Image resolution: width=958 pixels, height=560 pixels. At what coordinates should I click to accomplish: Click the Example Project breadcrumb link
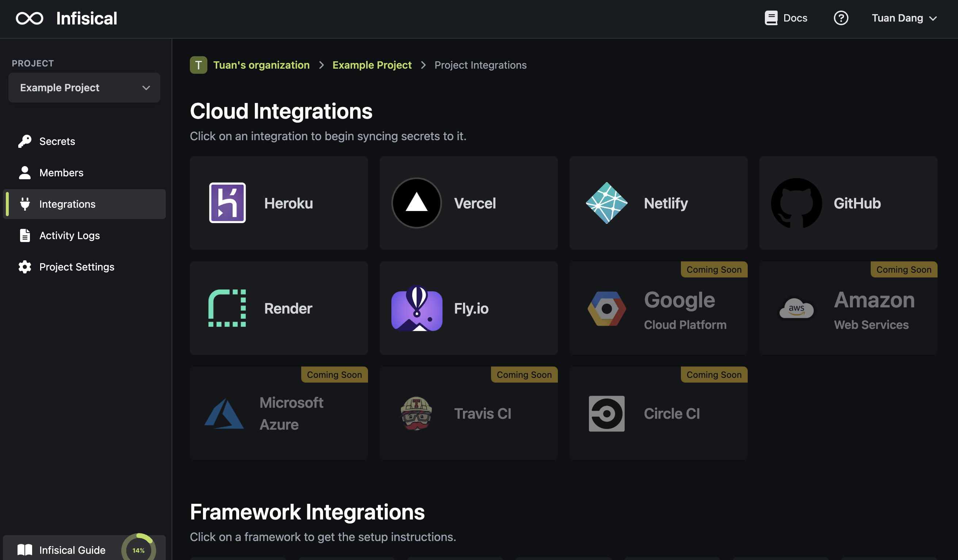pos(372,65)
